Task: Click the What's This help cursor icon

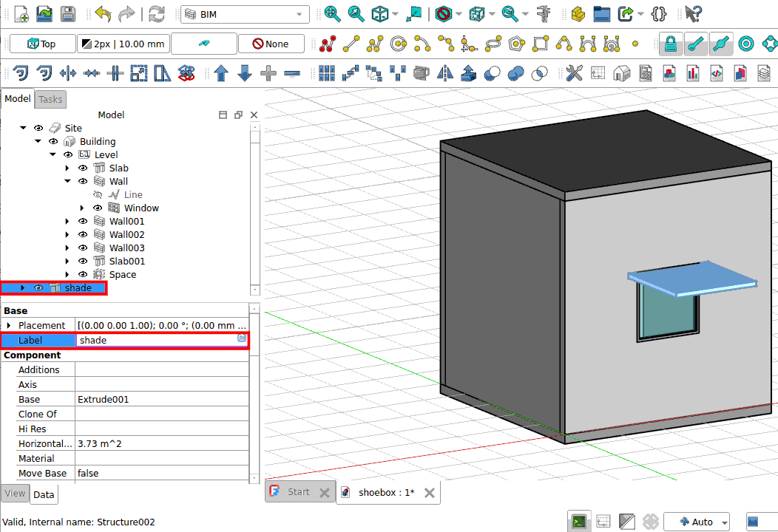Action: pyautogui.click(x=693, y=13)
